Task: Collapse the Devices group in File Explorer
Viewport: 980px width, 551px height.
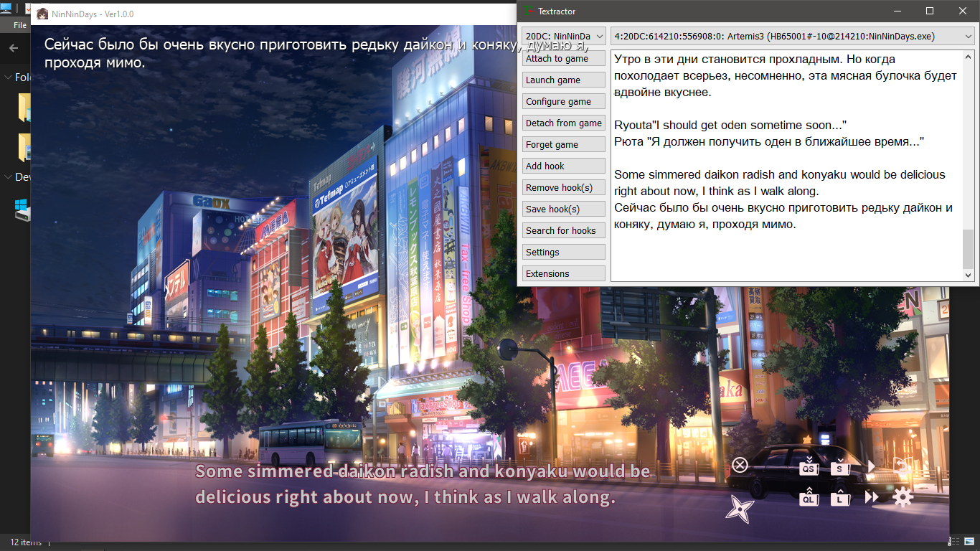Action: coord(8,176)
